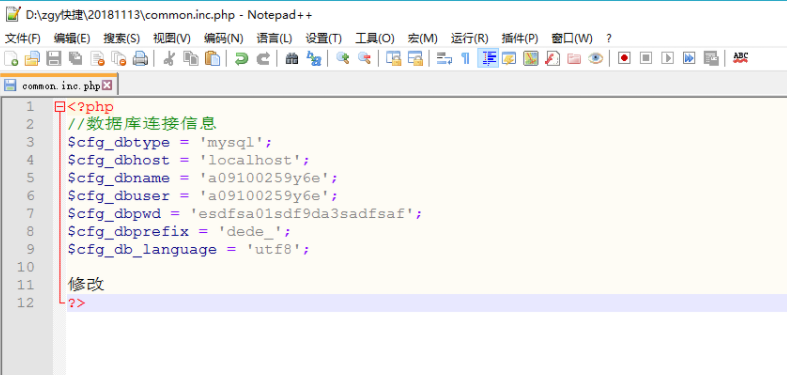The image size is (787, 375).
Task: Zoom in using the magnifier plus icon
Action: click(343, 58)
